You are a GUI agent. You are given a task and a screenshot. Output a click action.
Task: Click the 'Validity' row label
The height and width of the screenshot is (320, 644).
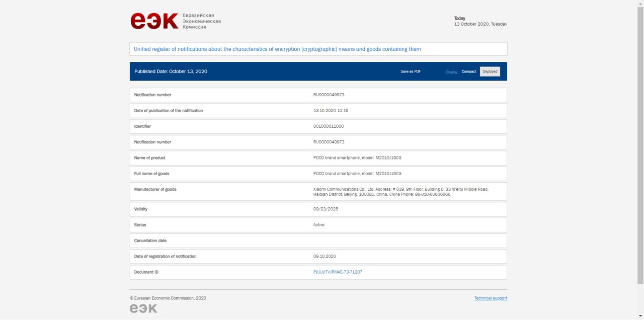[x=141, y=209]
